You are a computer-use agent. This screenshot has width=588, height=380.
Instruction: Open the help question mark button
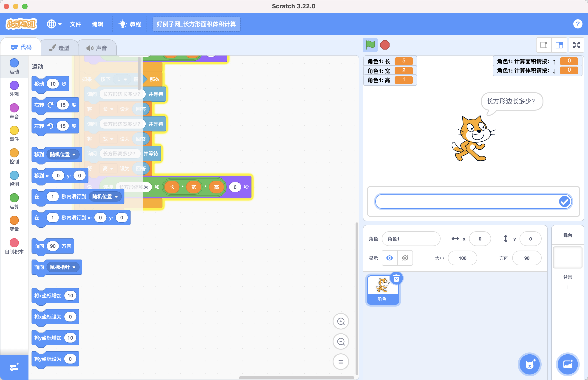[x=578, y=24]
